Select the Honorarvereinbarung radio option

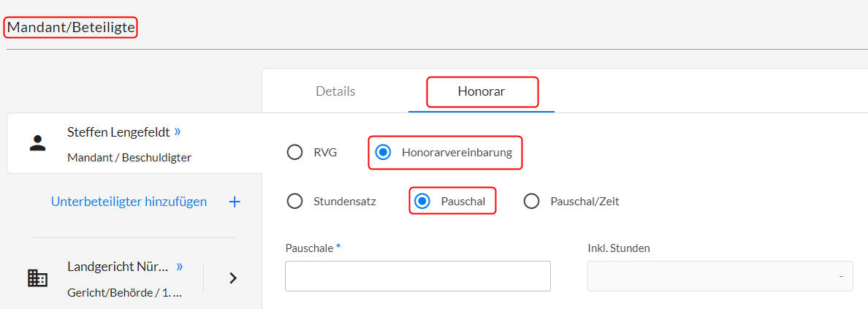383,152
